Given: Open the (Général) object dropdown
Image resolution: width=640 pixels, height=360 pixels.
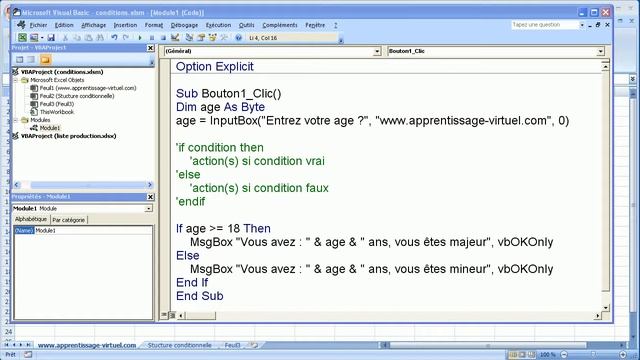Looking at the screenshot, I should tap(377, 51).
